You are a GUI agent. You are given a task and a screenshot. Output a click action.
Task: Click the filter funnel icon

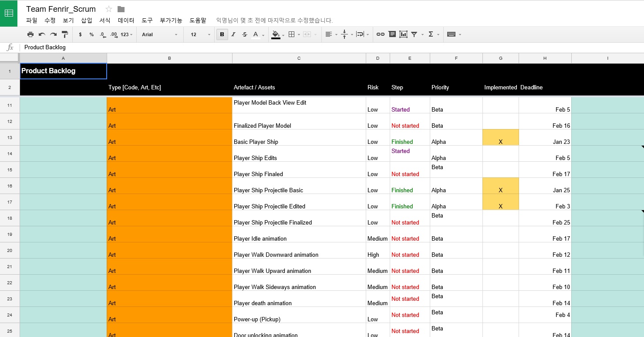coord(415,34)
